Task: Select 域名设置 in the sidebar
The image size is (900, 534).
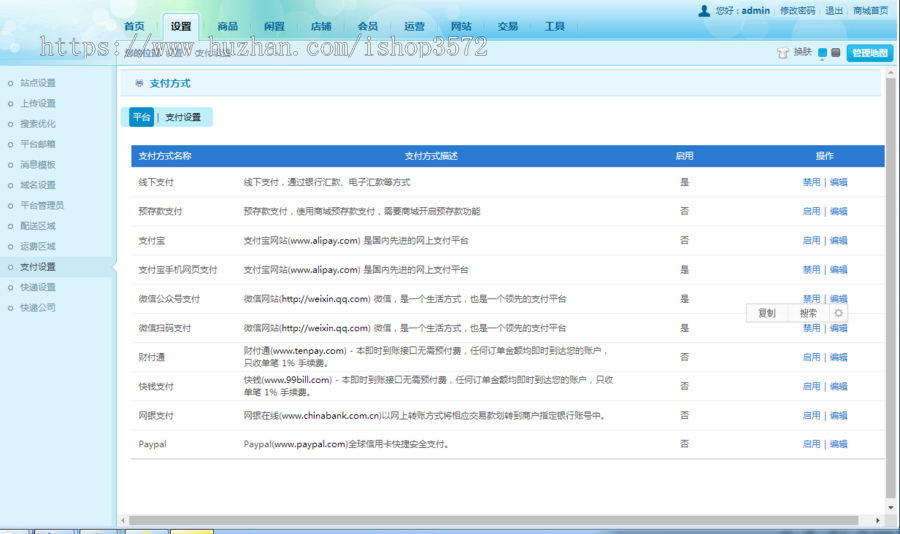Action: click(x=38, y=185)
